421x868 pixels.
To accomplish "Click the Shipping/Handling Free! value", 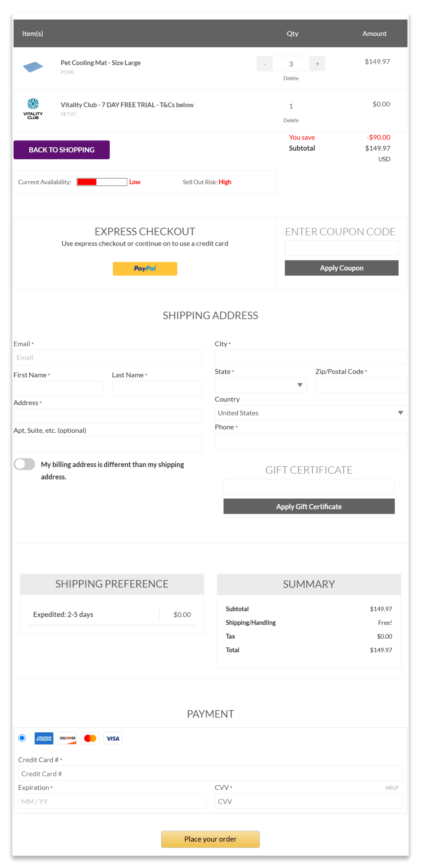I will 385,623.
